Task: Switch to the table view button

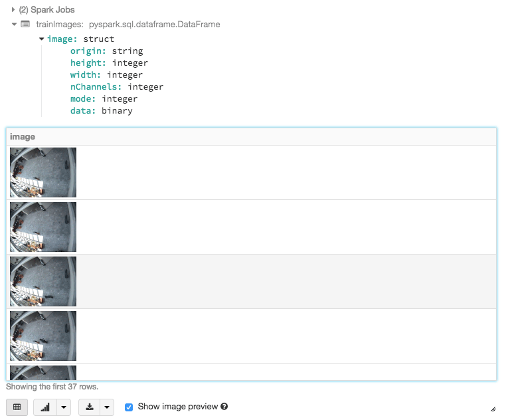Action: coord(17,407)
